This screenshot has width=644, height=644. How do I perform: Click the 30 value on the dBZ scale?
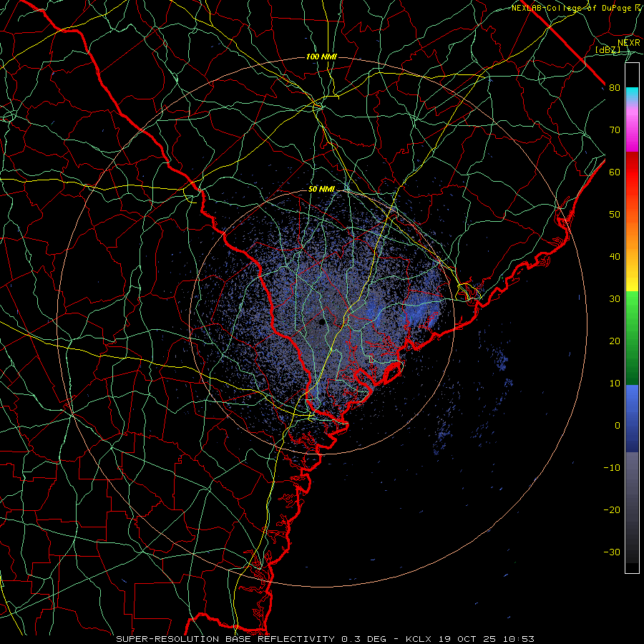(615, 298)
